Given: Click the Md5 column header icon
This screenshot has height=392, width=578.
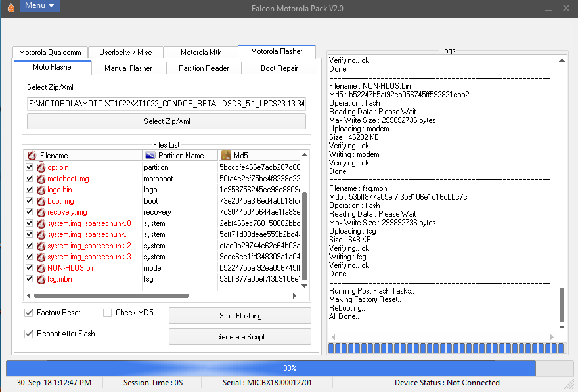Looking at the screenshot, I should pyautogui.click(x=226, y=155).
